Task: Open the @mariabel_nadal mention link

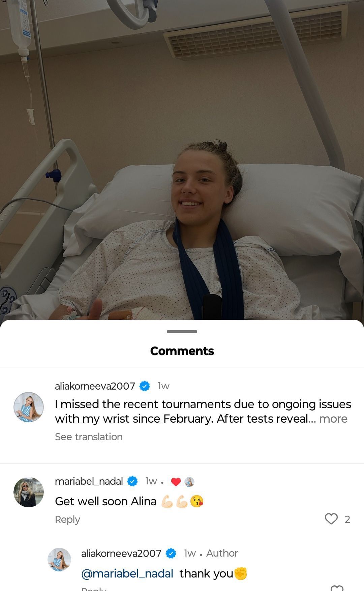Action: [127, 573]
